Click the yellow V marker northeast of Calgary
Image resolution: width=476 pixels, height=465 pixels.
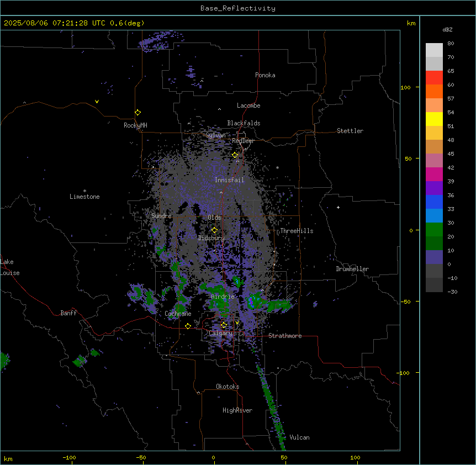(237, 323)
